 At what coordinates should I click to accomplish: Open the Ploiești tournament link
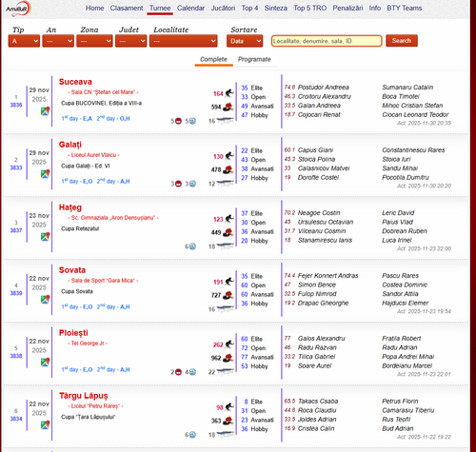click(73, 333)
